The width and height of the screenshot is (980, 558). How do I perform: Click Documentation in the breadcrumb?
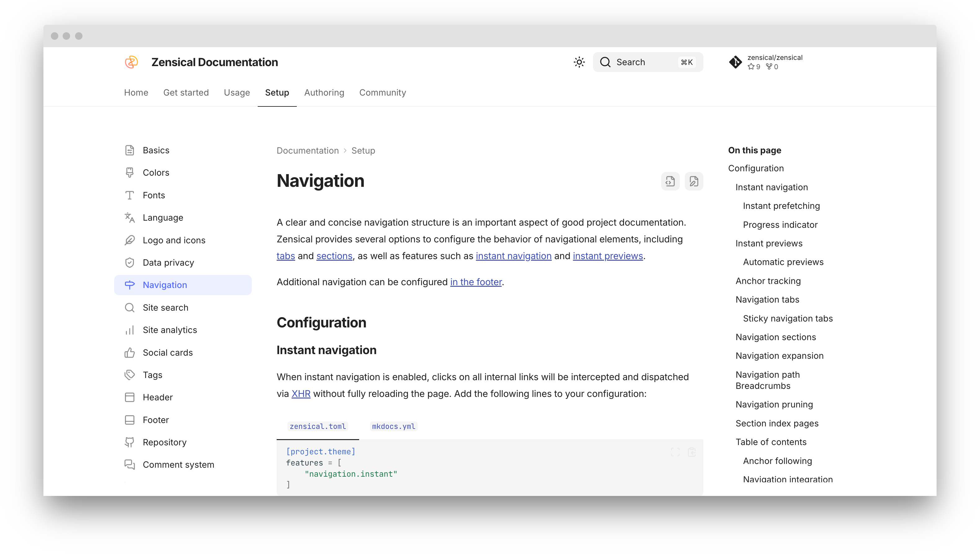tap(308, 151)
